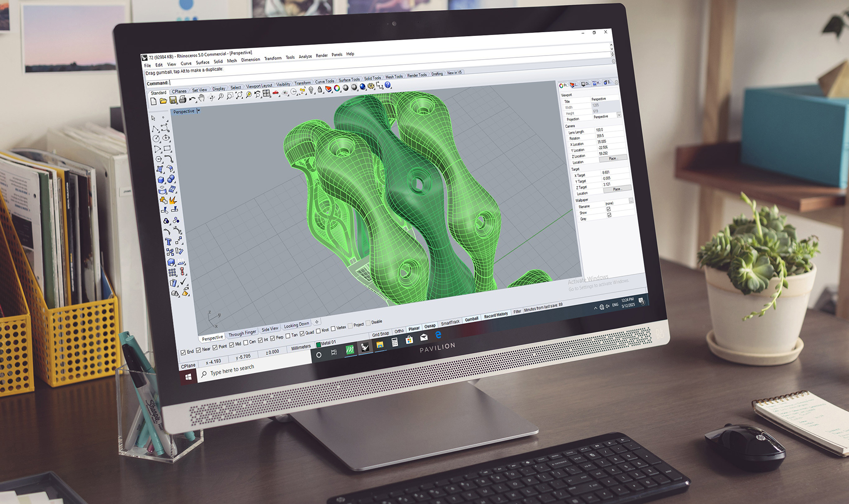Toggle the Gumball status bar button

pyautogui.click(x=471, y=319)
